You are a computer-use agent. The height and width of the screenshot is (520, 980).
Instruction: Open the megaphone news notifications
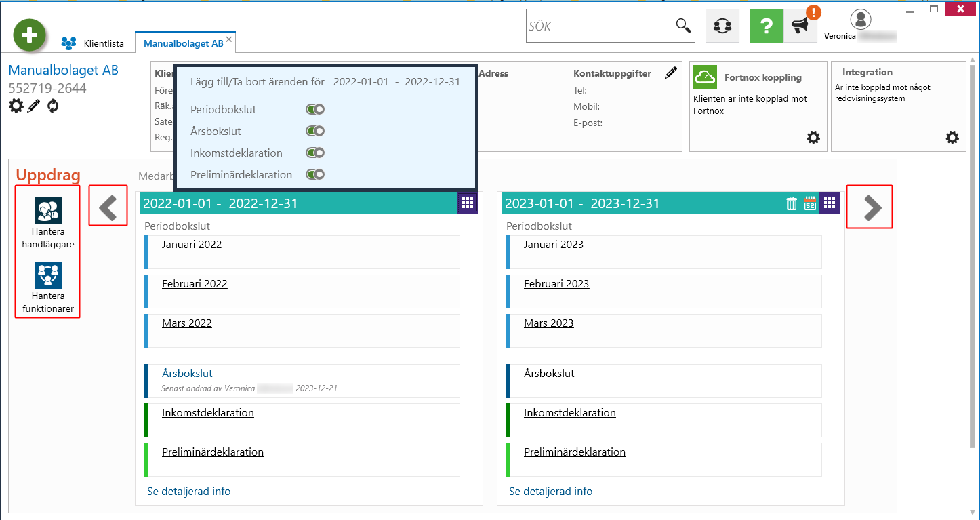tap(800, 26)
